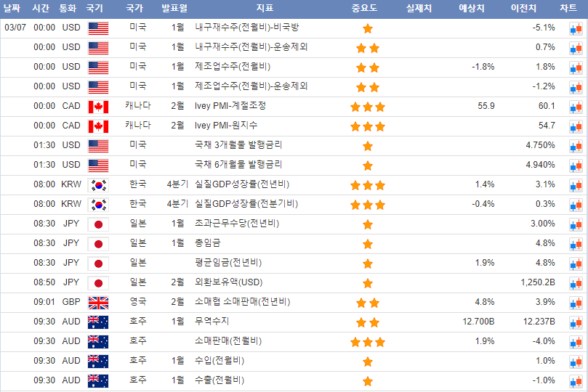Open chart icon for 내구재수주(전월비)-비국방 row

click(x=575, y=28)
